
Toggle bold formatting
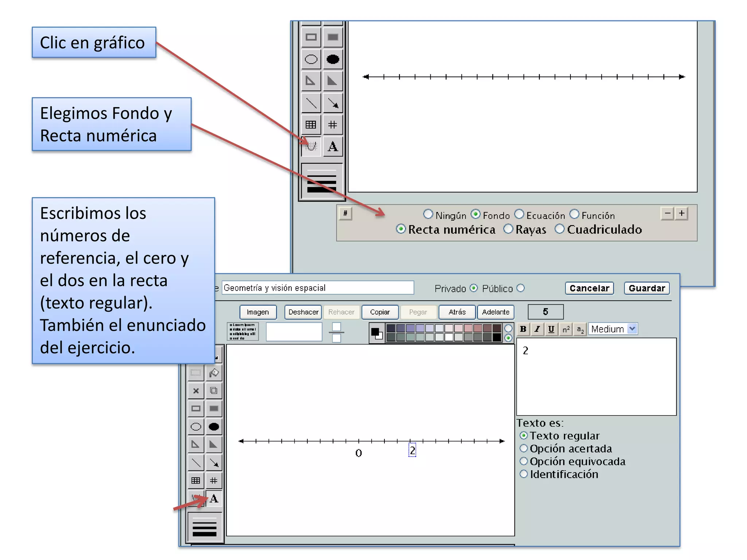point(523,329)
